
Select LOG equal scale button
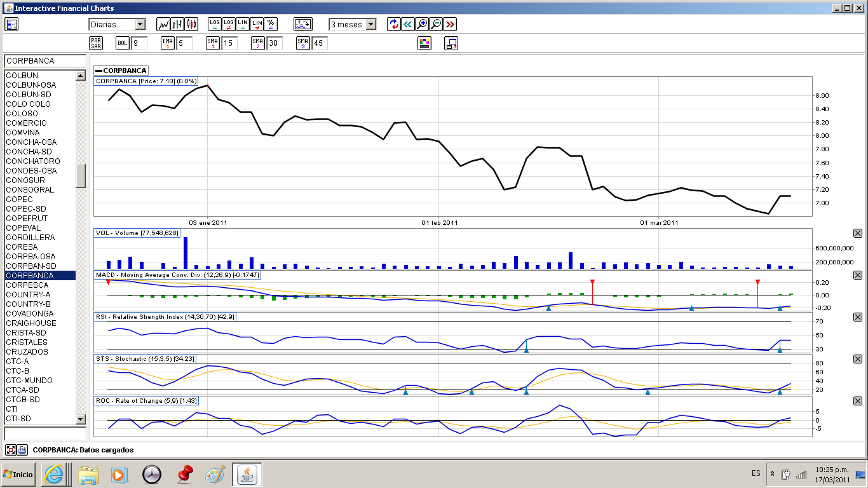pos(215,24)
